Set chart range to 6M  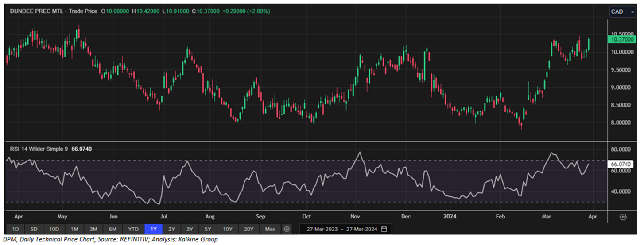click(113, 229)
